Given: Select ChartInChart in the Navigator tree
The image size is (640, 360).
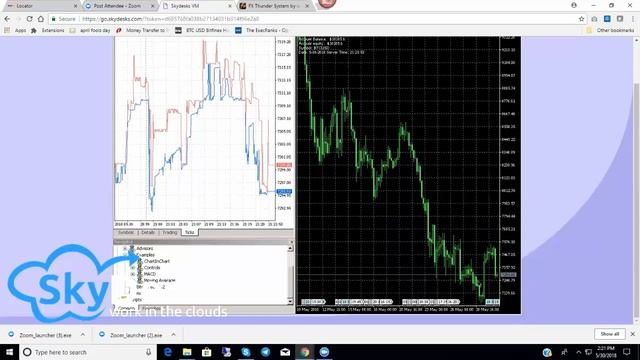Looking at the screenshot, I should pyautogui.click(x=157, y=261).
